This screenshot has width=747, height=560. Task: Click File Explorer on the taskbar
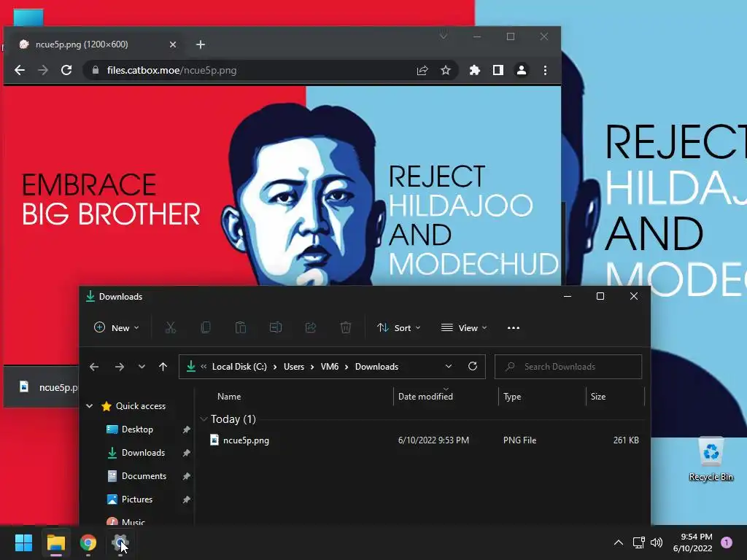[x=55, y=542]
